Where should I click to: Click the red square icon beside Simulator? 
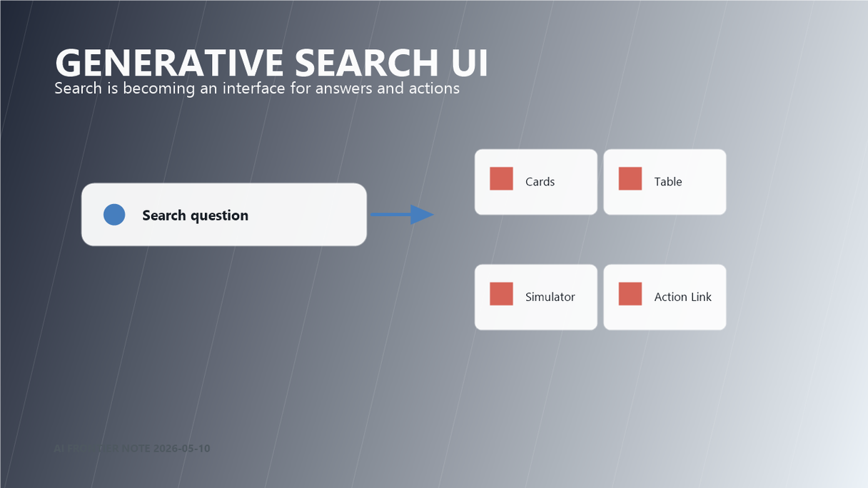click(501, 294)
